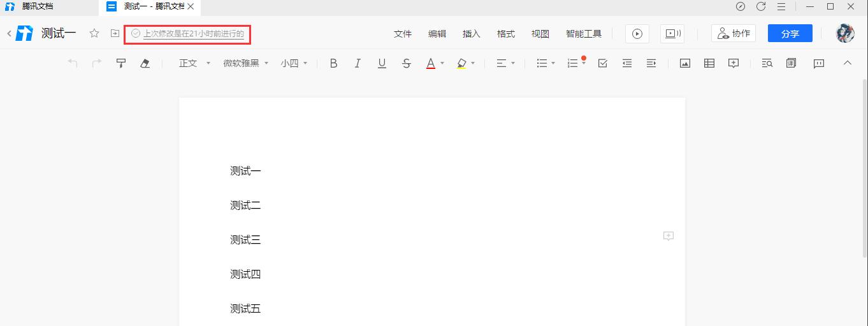Open the 编辑 menu
This screenshot has height=326, width=868.
437,34
